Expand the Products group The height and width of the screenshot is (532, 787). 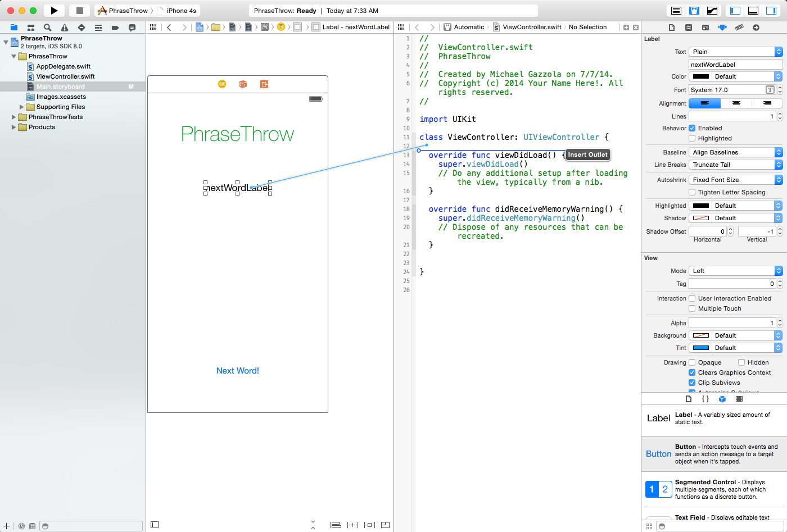click(x=14, y=127)
